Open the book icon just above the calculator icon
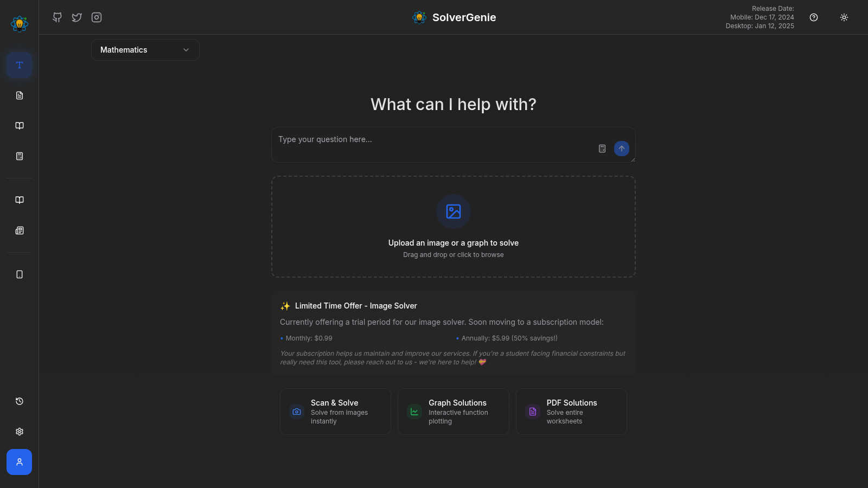Screen dimensions: 868x488 [x=20, y=126]
